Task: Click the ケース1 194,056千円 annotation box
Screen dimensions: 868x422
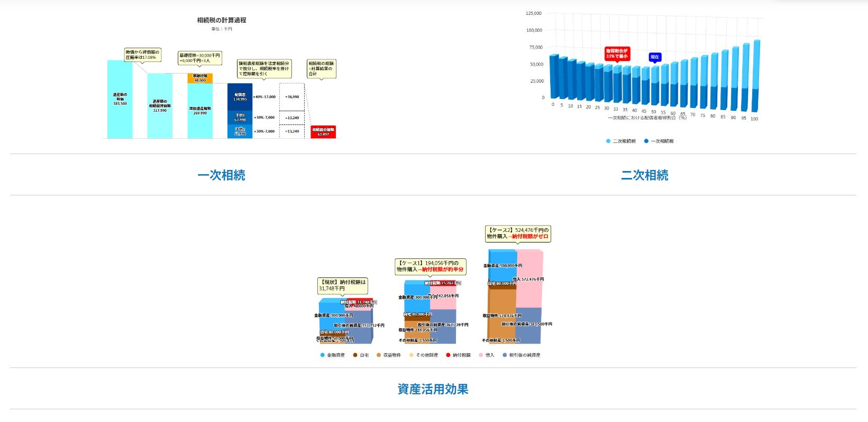Action: click(430, 266)
